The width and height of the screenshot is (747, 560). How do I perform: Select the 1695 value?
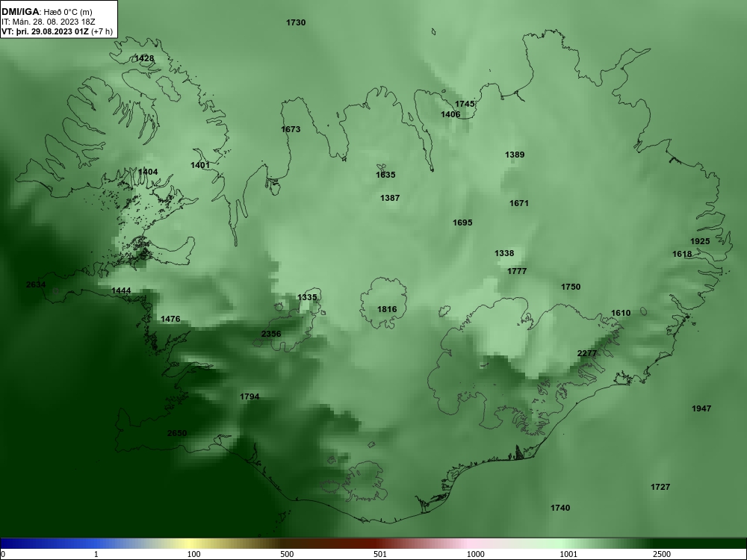[462, 223]
